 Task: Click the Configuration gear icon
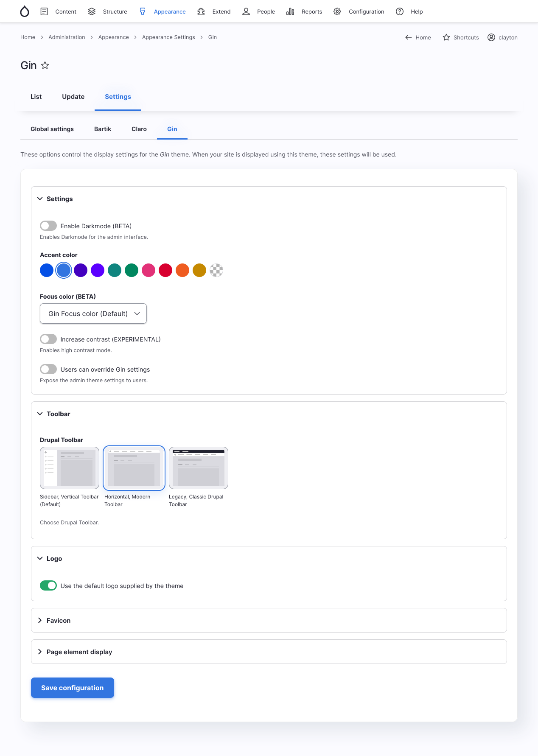pos(337,11)
